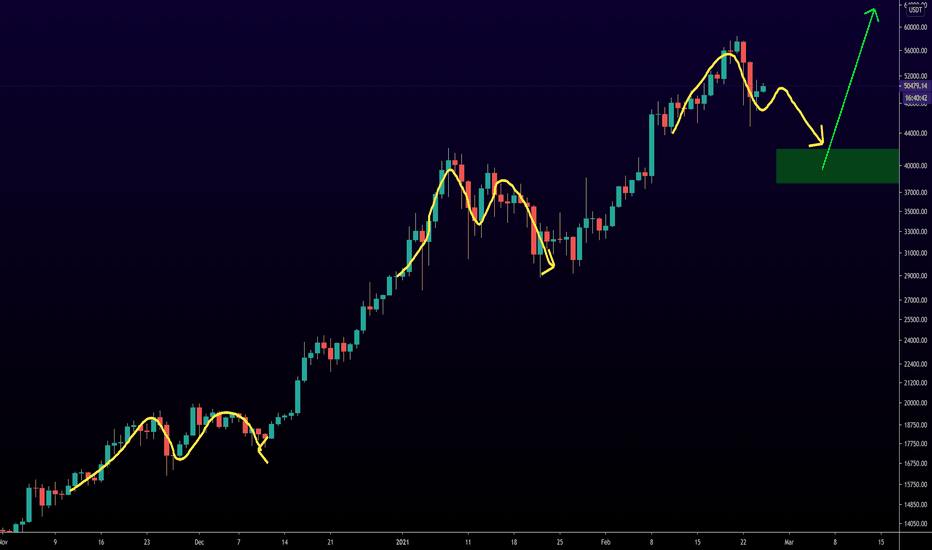Click the 2021 date label on time axis

pos(403,542)
